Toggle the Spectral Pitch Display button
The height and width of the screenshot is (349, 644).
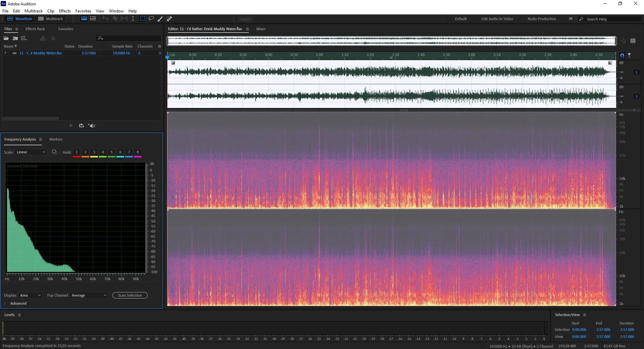pos(93,19)
